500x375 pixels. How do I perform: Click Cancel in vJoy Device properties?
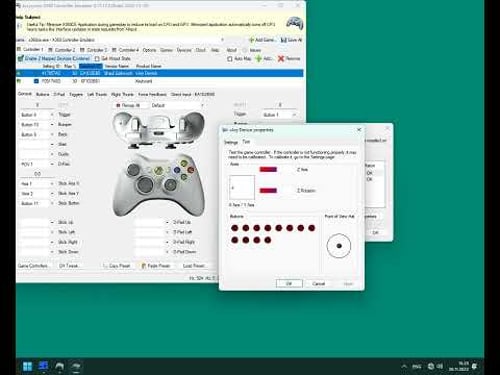pyautogui.click(x=319, y=284)
